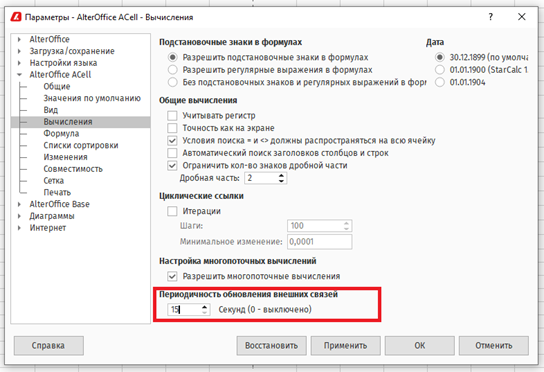544x372 pixels.
Task: Click the AlterOffice logo in the title bar
Action: (16, 17)
